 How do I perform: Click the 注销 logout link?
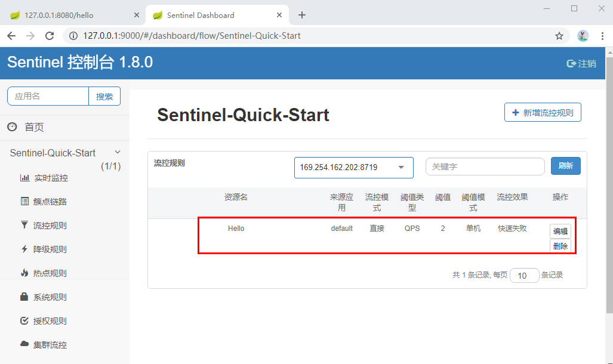pyautogui.click(x=581, y=63)
